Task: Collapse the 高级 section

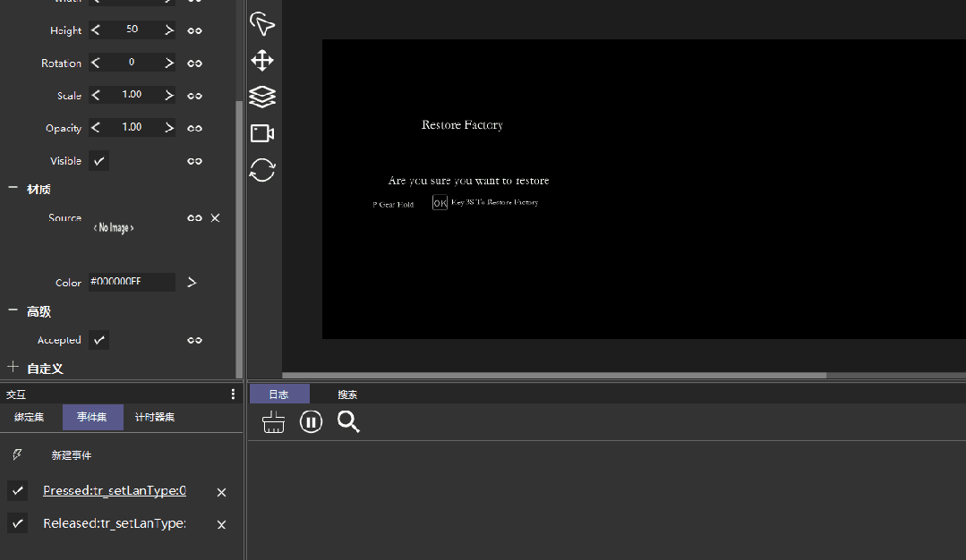Action: click(13, 310)
